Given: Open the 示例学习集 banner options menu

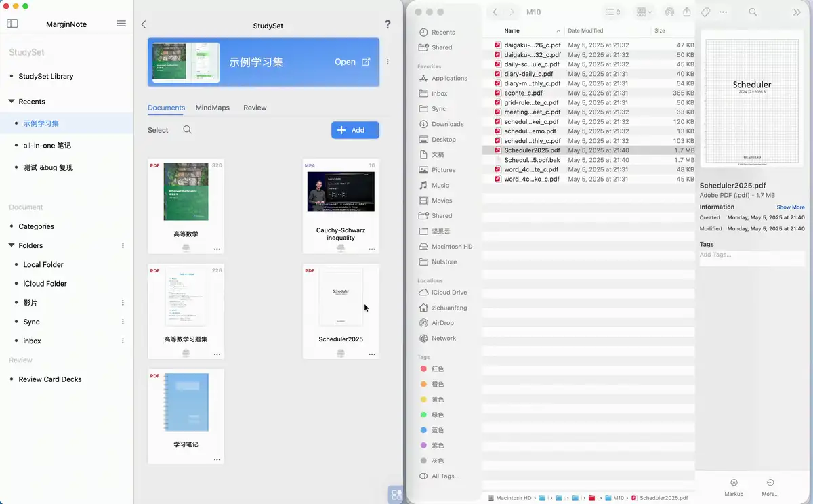Looking at the screenshot, I should point(388,62).
